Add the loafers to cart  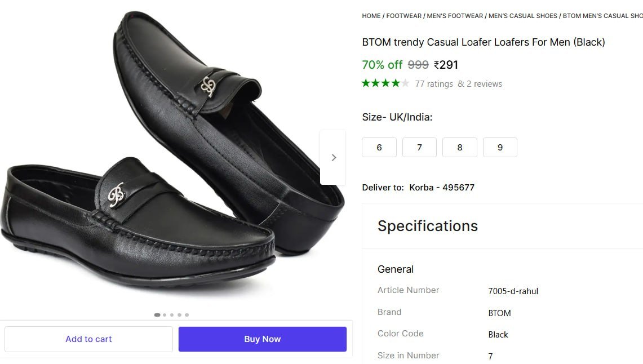(x=88, y=339)
